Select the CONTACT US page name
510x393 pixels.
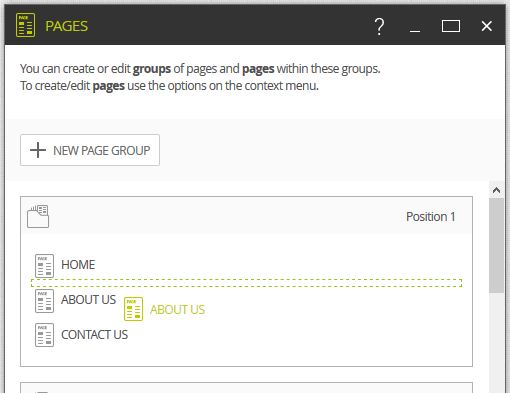click(94, 335)
